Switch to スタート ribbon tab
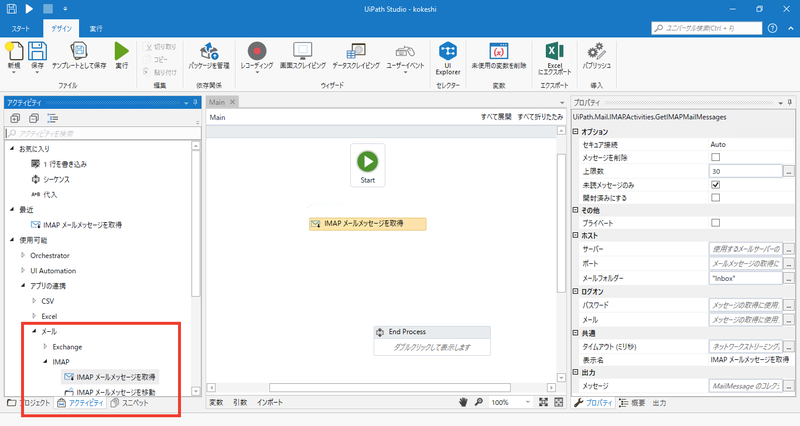 pos(20,29)
